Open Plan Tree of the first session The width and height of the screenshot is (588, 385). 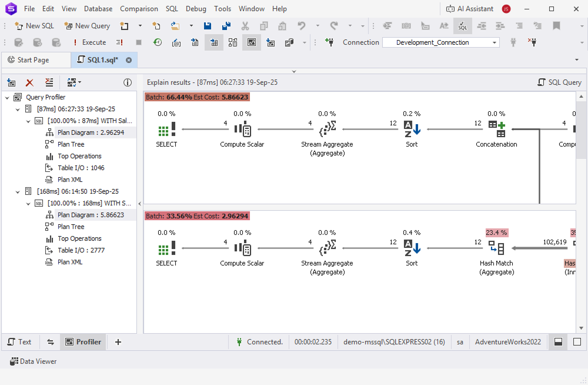tap(71, 144)
